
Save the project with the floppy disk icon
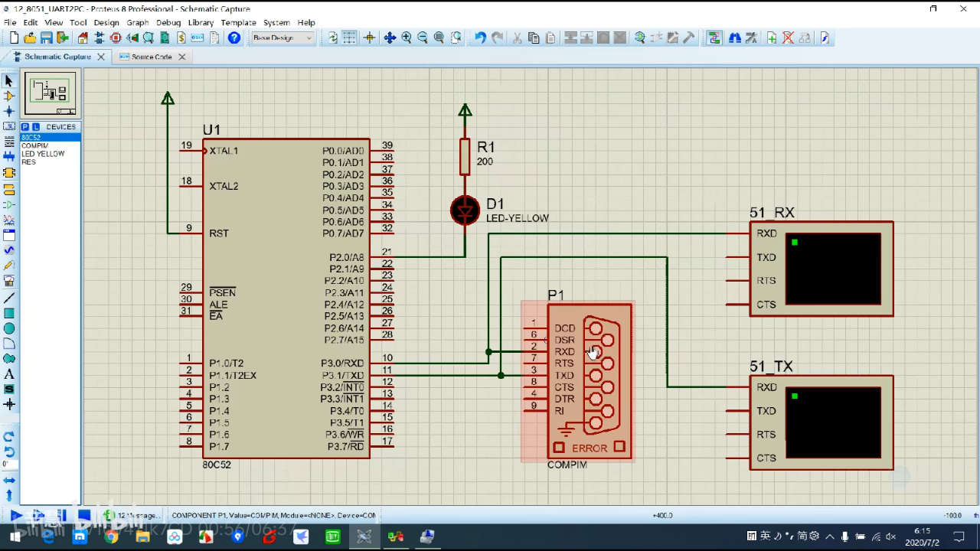(46, 37)
